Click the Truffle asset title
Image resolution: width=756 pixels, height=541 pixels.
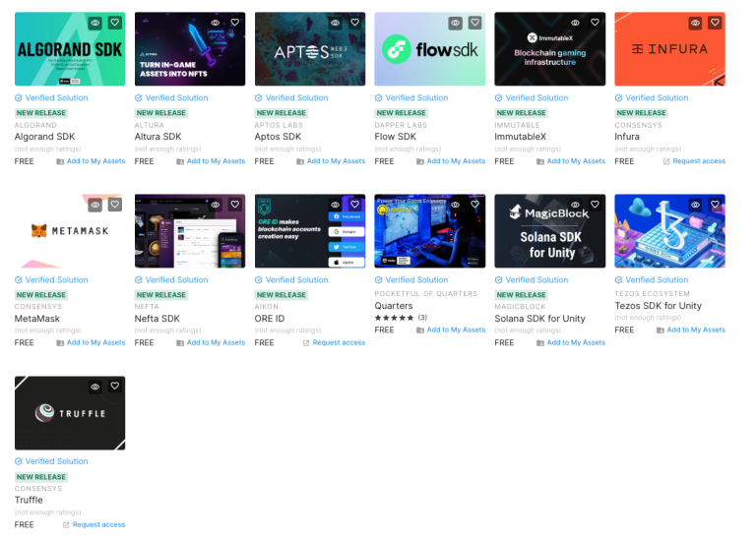point(29,501)
